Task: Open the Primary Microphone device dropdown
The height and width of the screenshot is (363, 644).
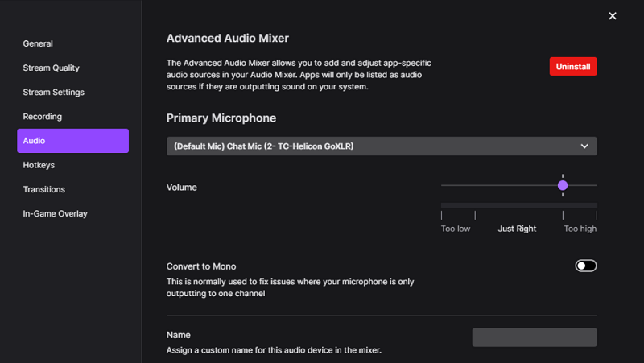Action: [x=370, y=146]
